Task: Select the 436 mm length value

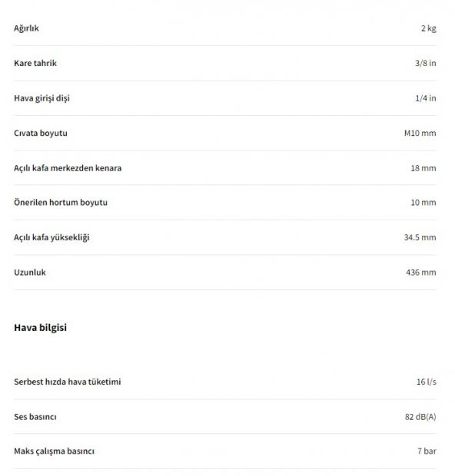Action: [421, 273]
